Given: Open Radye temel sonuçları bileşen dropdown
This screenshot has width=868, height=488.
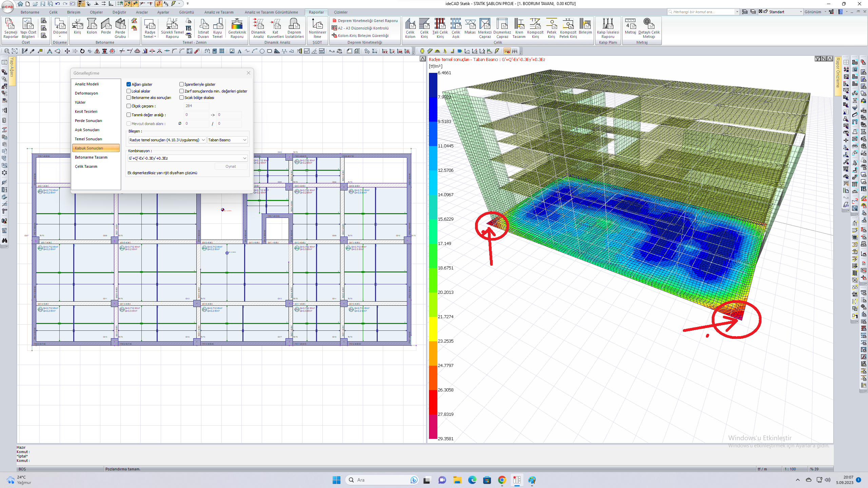Looking at the screenshot, I should point(167,140).
